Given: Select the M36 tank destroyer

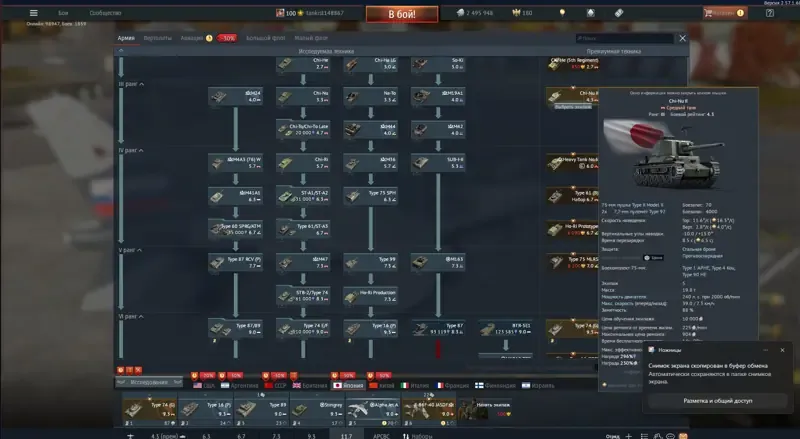Looking at the screenshot, I should (x=370, y=163).
